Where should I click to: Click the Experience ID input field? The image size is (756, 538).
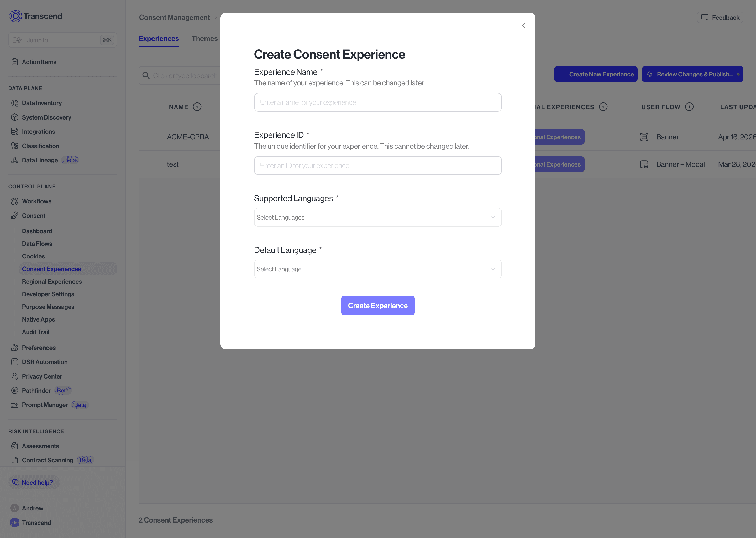coord(378,166)
